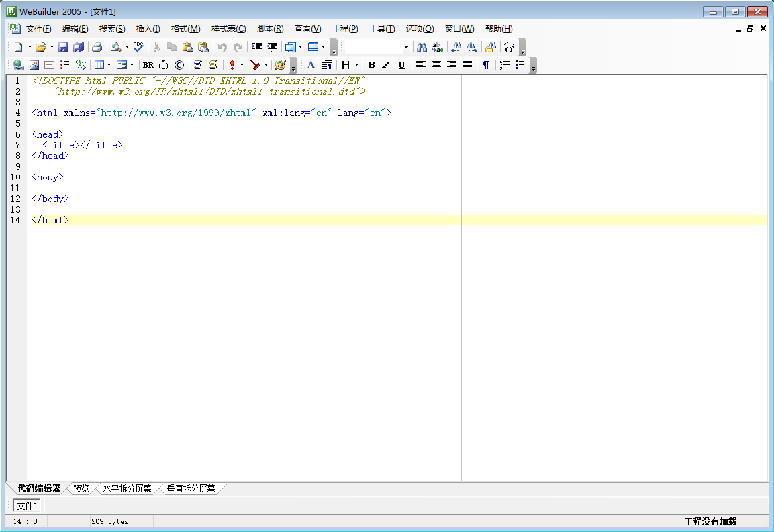Insert an image using the picture icon

click(34, 65)
